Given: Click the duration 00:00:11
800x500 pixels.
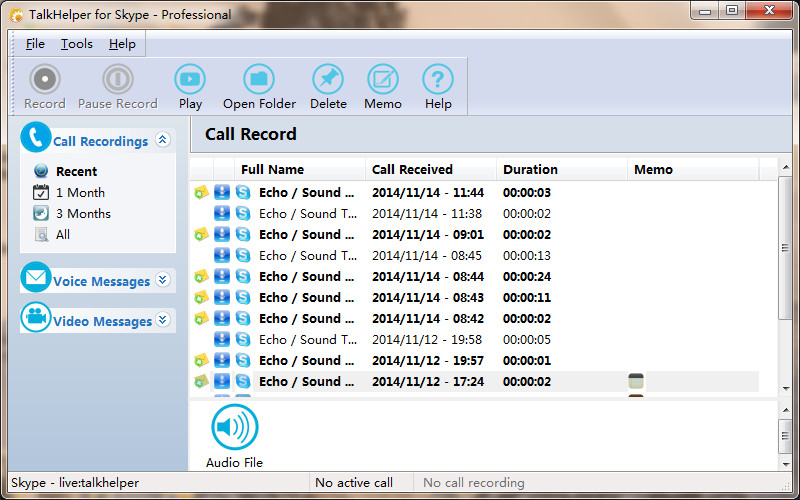Looking at the screenshot, I should coord(527,297).
